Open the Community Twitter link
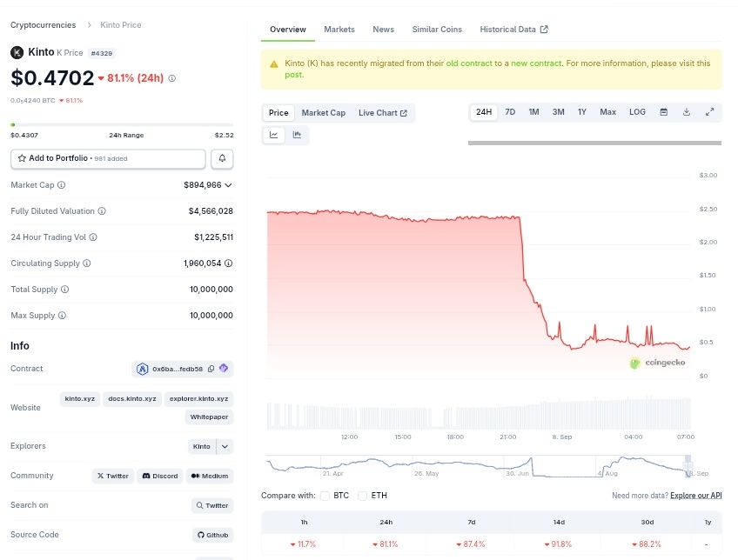 (x=113, y=477)
